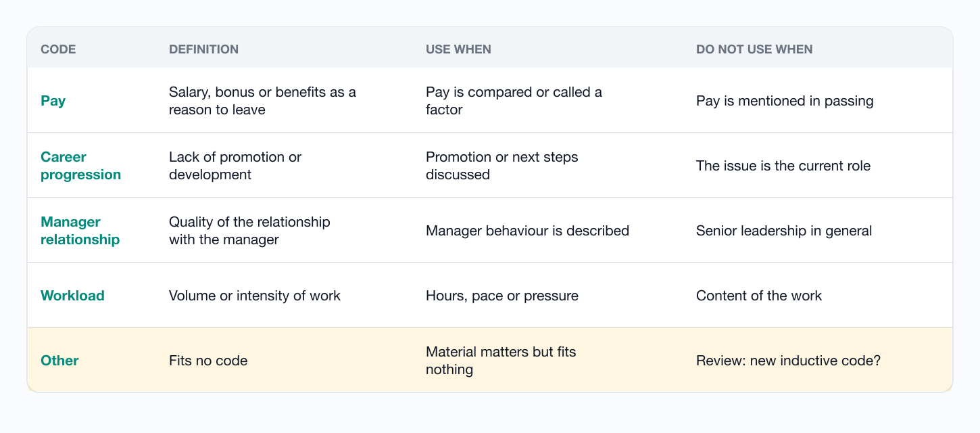Viewport: 980px width, 433px height.
Task: Click 'Senior leadership in general' cell
Action: (x=784, y=231)
